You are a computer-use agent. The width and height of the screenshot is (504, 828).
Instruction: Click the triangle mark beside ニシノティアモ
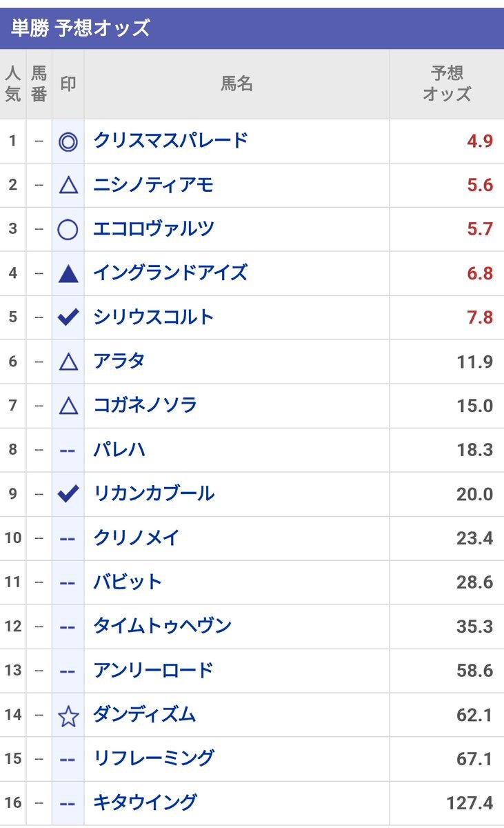pyautogui.click(x=68, y=185)
